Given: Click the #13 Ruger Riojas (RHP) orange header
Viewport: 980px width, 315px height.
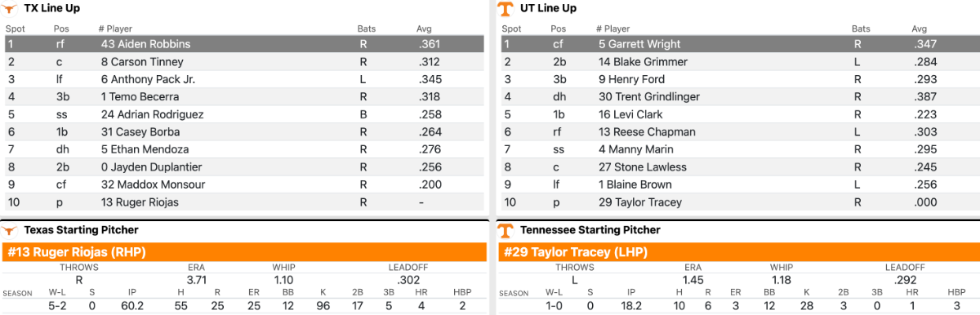Looking at the screenshot, I should (243, 252).
